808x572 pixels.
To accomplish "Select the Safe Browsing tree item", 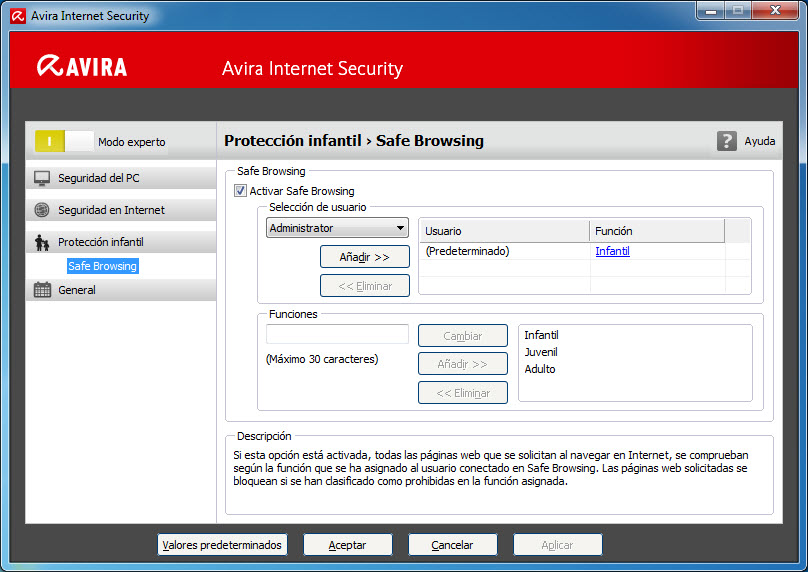I will pyautogui.click(x=103, y=266).
